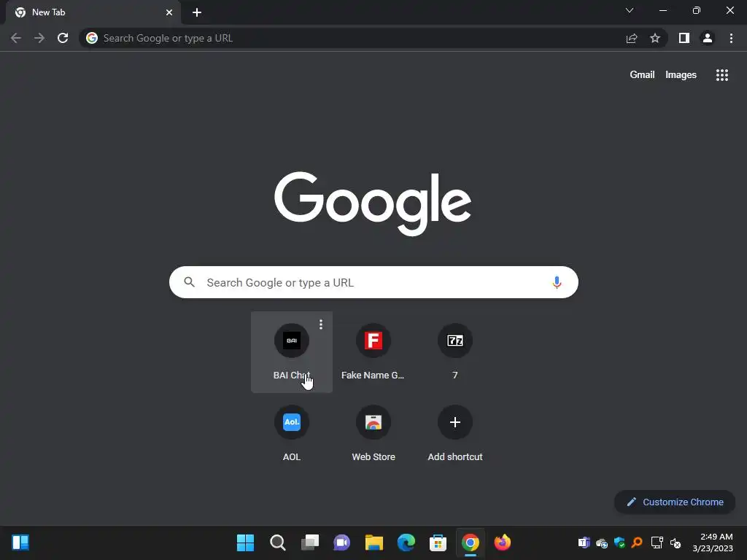Screen dimensions: 747x560
Task: Open network status tray icon
Action: (657, 542)
